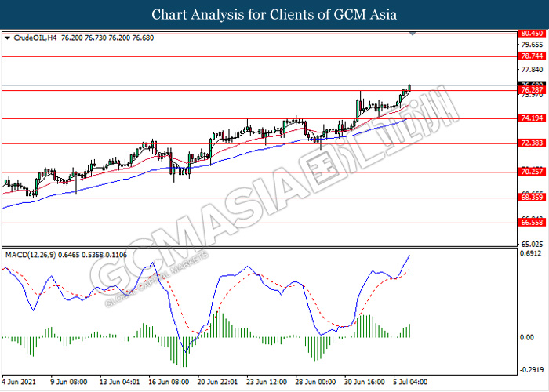The height and width of the screenshot is (392, 549).
Task: Select the 80.450 red price label
Action: click(532, 33)
